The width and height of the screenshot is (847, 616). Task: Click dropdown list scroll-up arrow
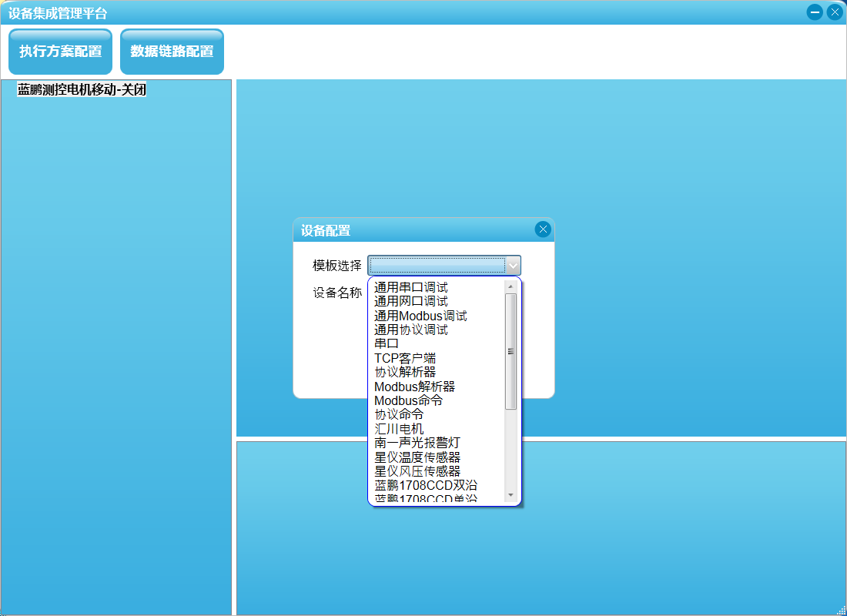[x=511, y=286]
